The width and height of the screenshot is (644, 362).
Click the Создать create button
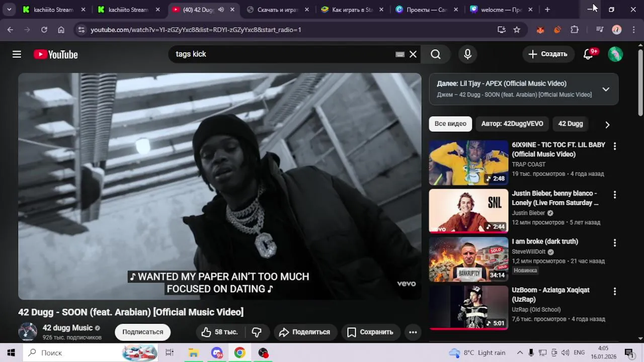pos(547,54)
